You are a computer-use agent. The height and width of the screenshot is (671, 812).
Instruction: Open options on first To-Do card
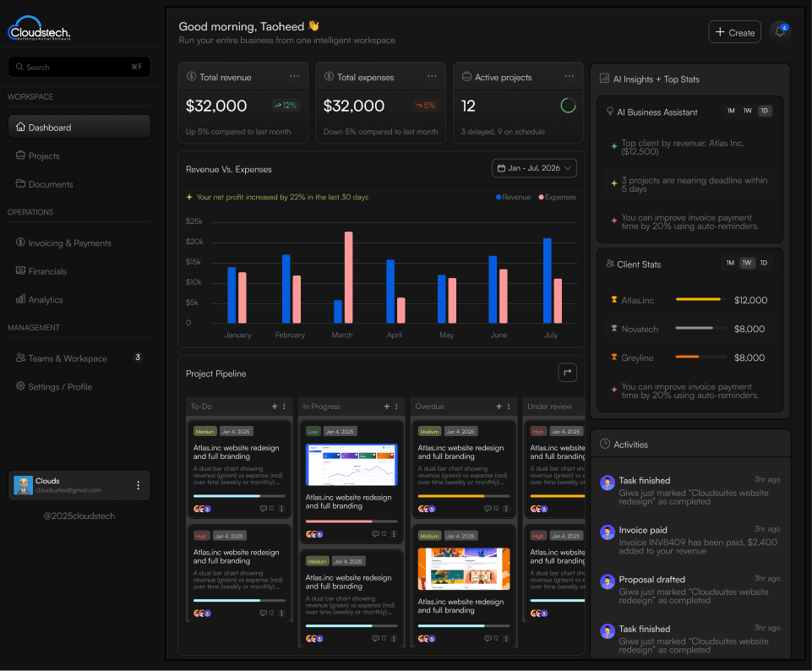click(x=281, y=509)
